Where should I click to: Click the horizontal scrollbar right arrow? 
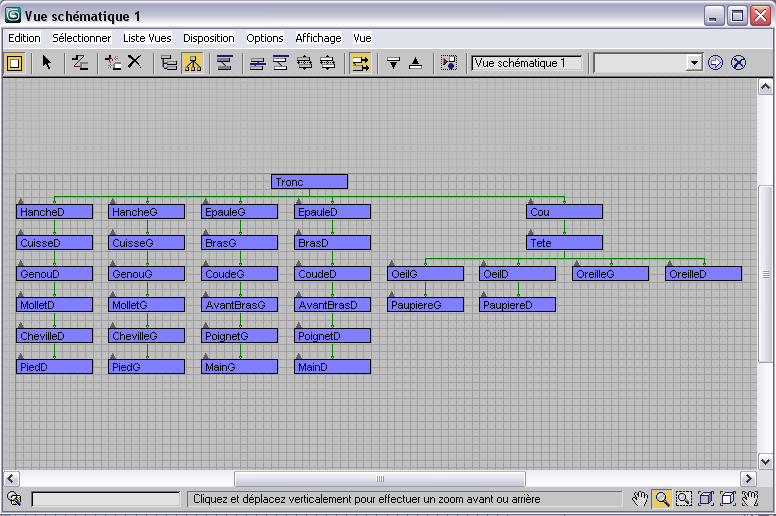(x=748, y=478)
